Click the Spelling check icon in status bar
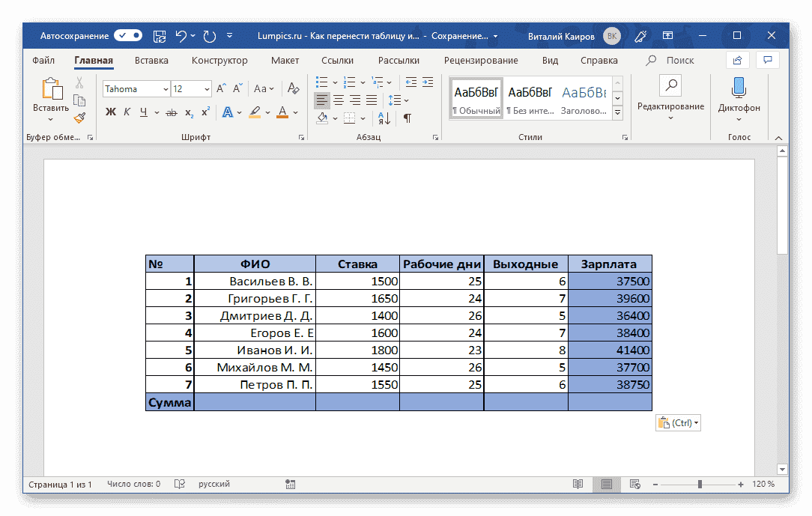 tap(179, 484)
